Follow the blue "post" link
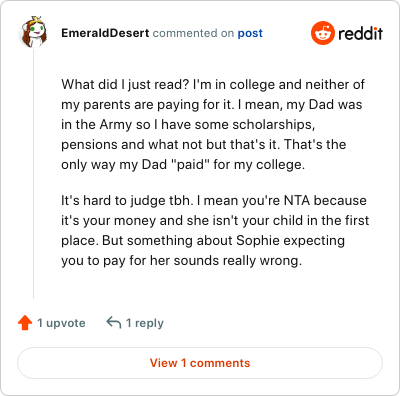Image resolution: width=400 pixels, height=396 pixels. [x=250, y=33]
